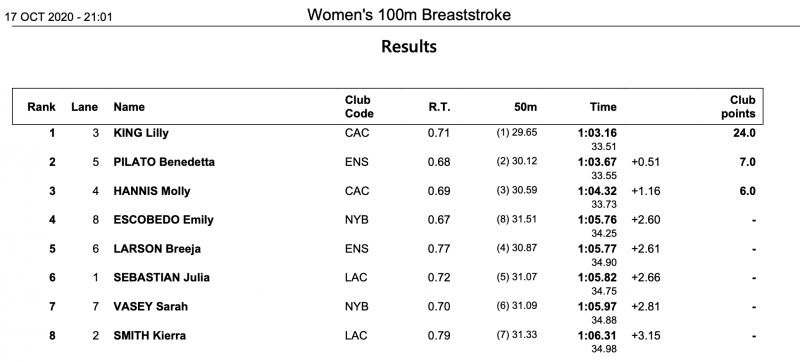800x362 pixels.
Task: Select the Results heading
Action: [409, 46]
